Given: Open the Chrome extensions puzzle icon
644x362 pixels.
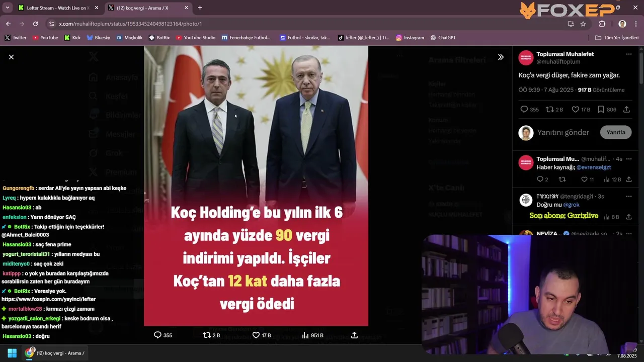Looking at the screenshot, I should 602,24.
